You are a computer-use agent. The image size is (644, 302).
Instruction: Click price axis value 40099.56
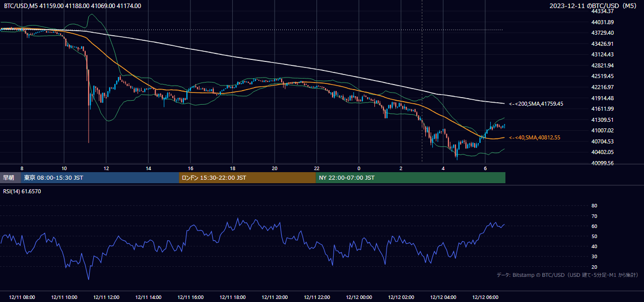pos(602,163)
